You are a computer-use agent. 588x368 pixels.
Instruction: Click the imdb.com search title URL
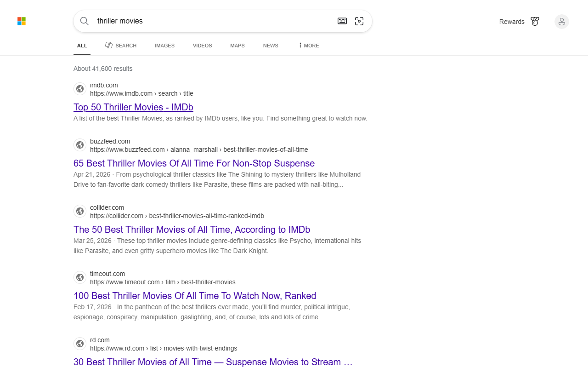click(141, 93)
